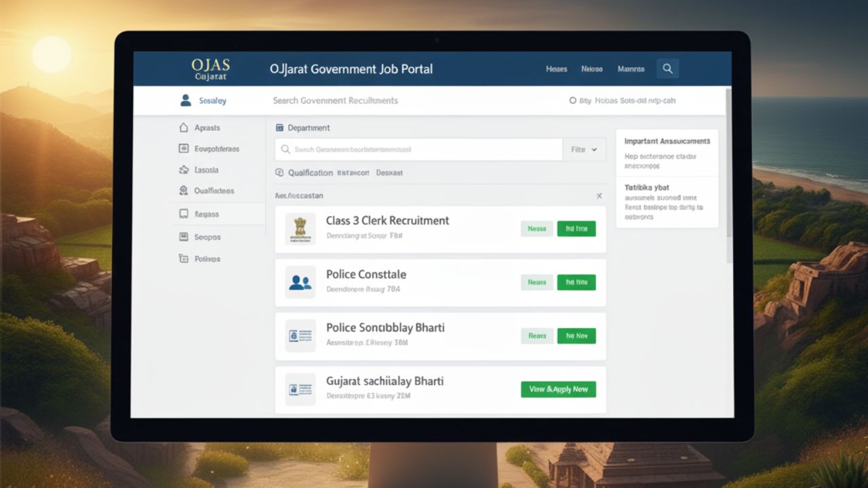Expand the Department section
Screen dimensions: 868x488
click(x=303, y=127)
